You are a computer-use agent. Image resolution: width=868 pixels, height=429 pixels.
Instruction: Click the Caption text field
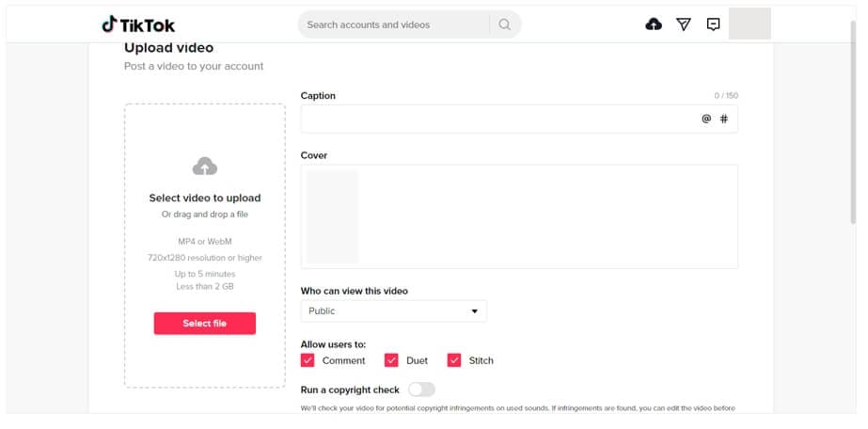(498, 119)
